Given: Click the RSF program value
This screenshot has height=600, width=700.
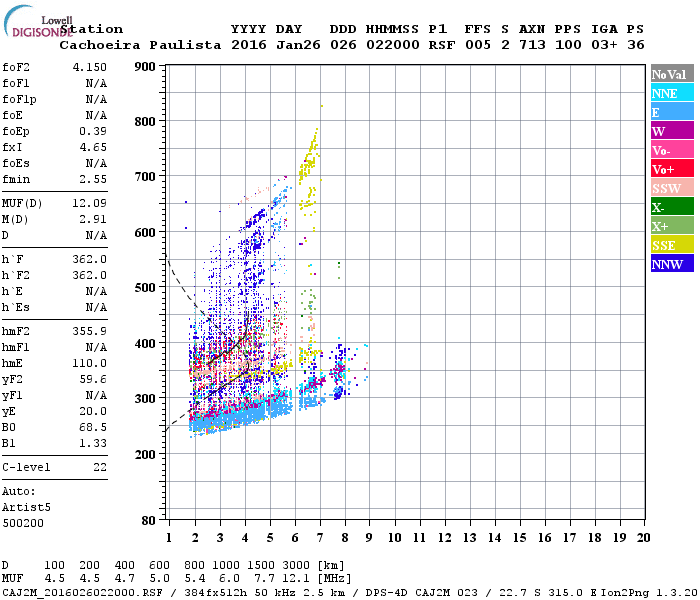Looking at the screenshot, I should 442,45.
